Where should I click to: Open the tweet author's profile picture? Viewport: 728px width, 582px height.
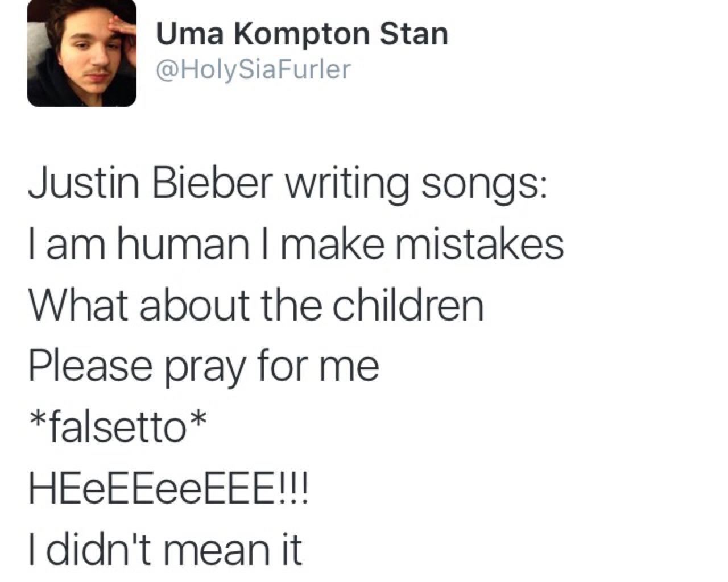pyautogui.click(x=82, y=53)
